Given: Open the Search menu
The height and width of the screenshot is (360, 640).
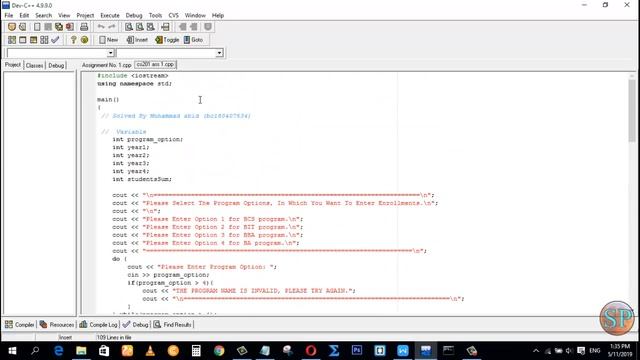Looking at the screenshot, I should pyautogui.click(x=44, y=16).
